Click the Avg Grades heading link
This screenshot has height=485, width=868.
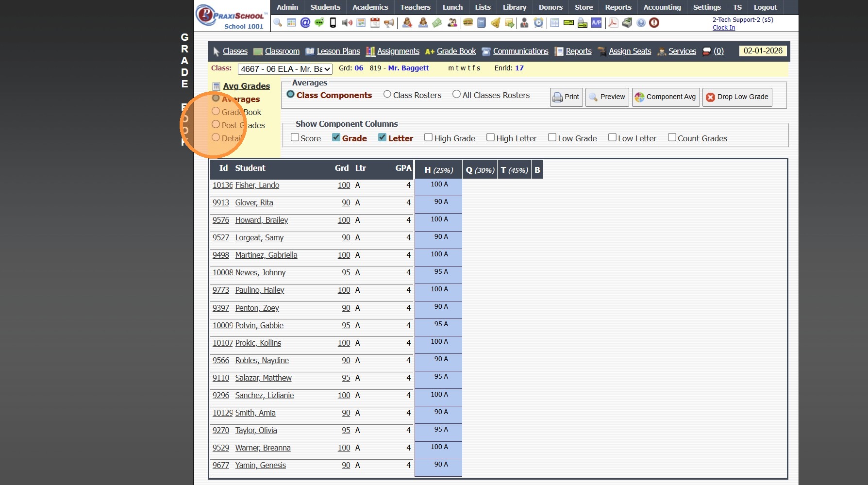click(247, 86)
